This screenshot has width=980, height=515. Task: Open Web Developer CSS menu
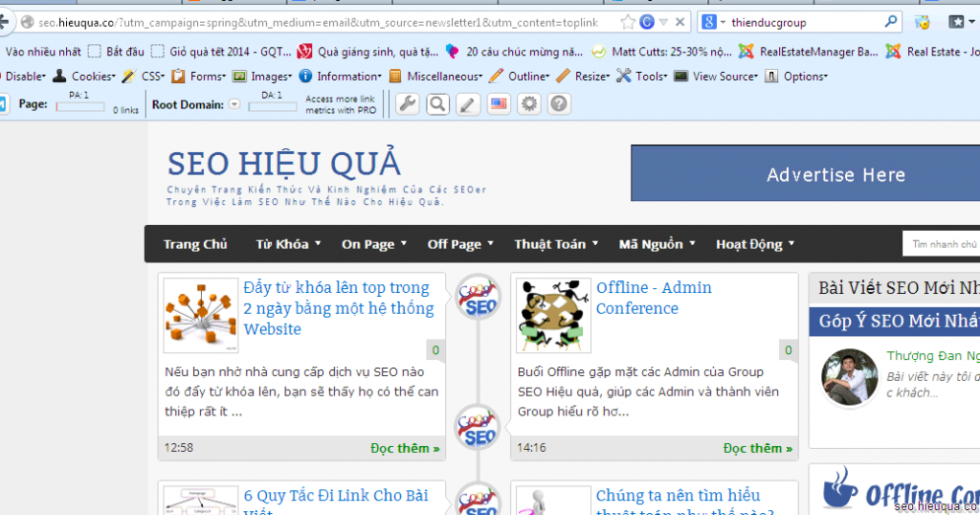[x=144, y=77]
